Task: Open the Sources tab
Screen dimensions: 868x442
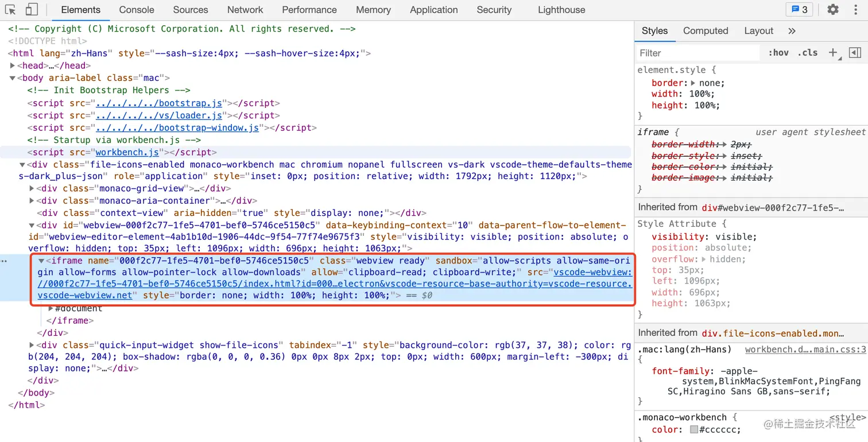Action: [191, 10]
